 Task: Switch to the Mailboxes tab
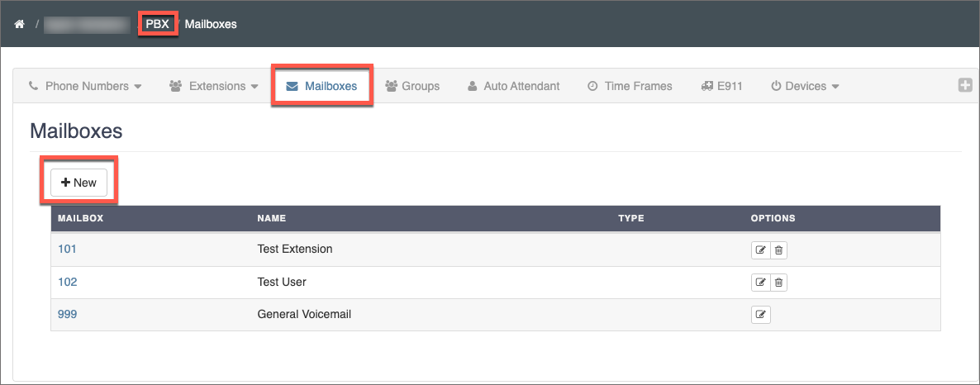click(x=322, y=86)
